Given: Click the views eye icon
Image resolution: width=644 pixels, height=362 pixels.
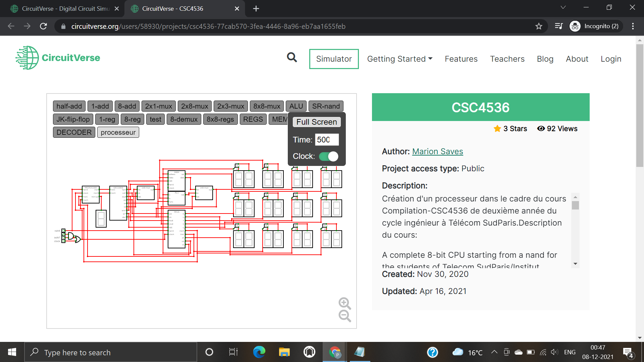Looking at the screenshot, I should (541, 128).
